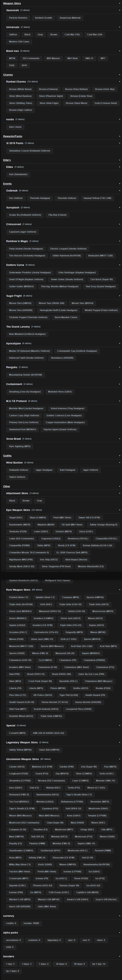Screen dimensions: 122x980
Task: Select Modeled Hives (G8A1) skin
Action: tap(60, 392)
